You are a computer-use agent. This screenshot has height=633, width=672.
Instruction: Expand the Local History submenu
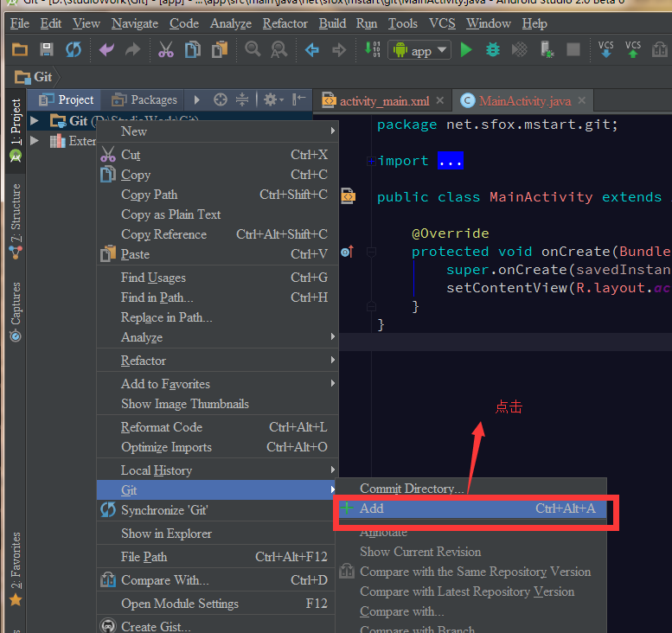click(217, 470)
